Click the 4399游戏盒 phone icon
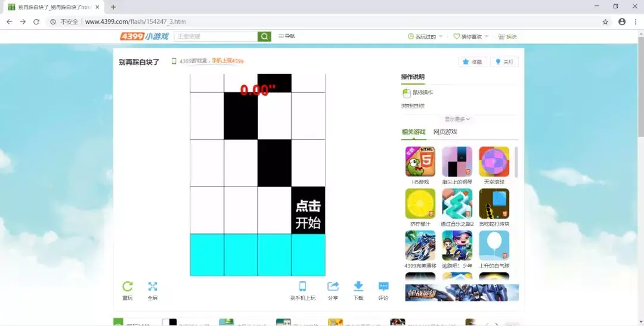The width and height of the screenshot is (644, 326). [174, 61]
